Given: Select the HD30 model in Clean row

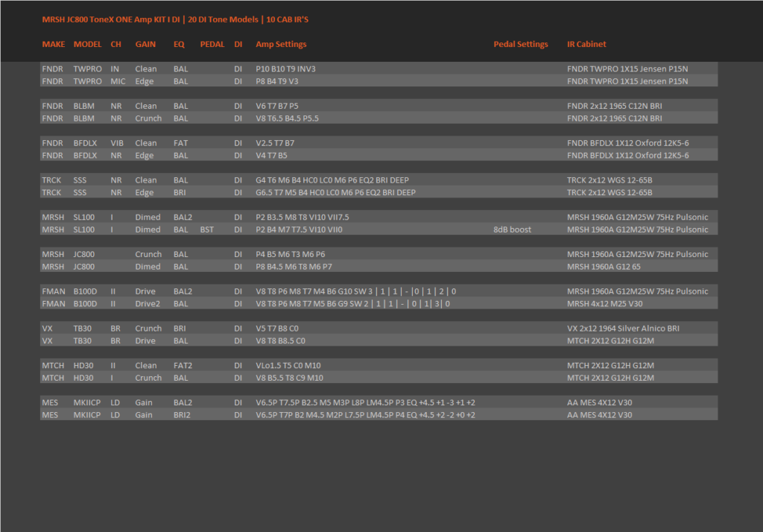Looking at the screenshot, I should click(x=83, y=366).
